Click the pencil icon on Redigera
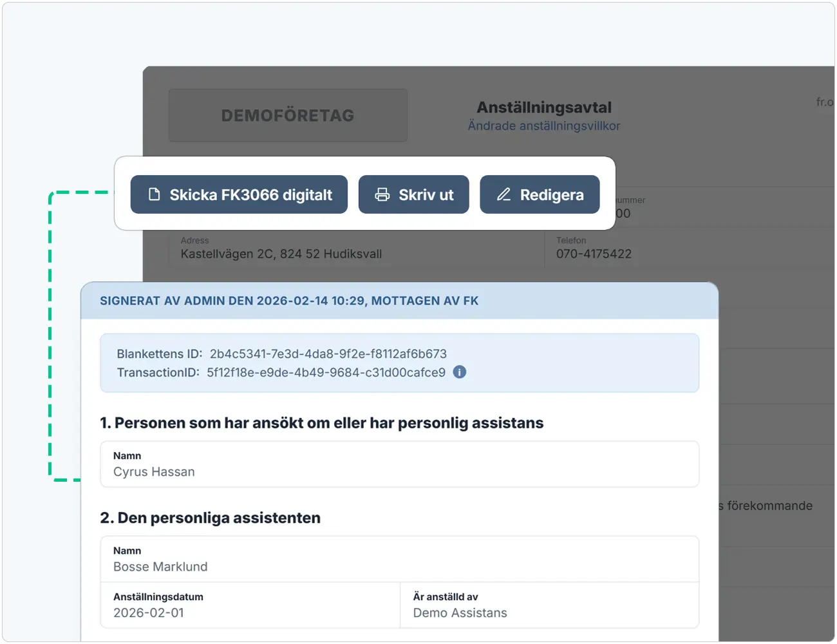 tap(503, 194)
